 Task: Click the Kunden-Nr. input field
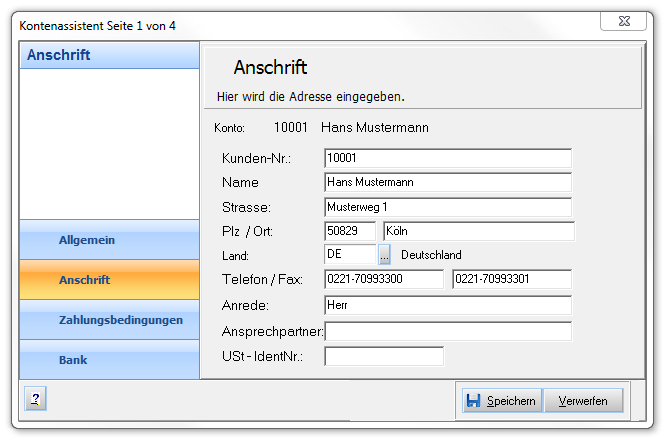point(447,158)
